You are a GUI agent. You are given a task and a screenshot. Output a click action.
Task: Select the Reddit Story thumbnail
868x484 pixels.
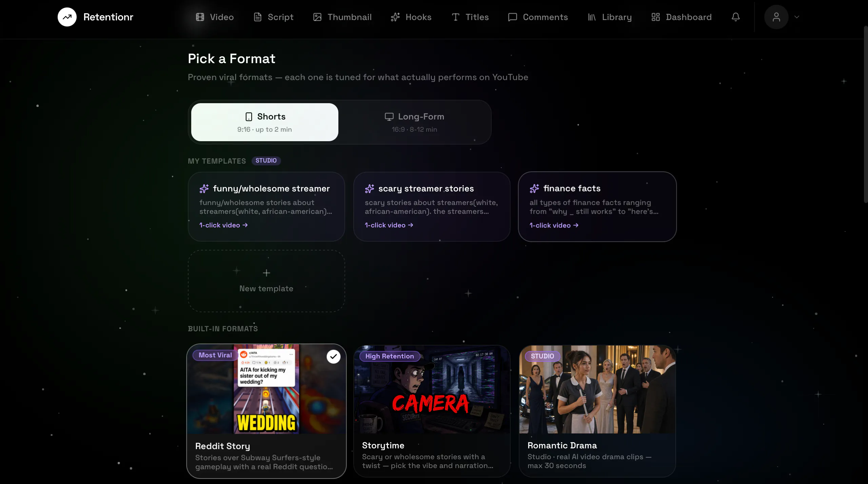point(267,389)
